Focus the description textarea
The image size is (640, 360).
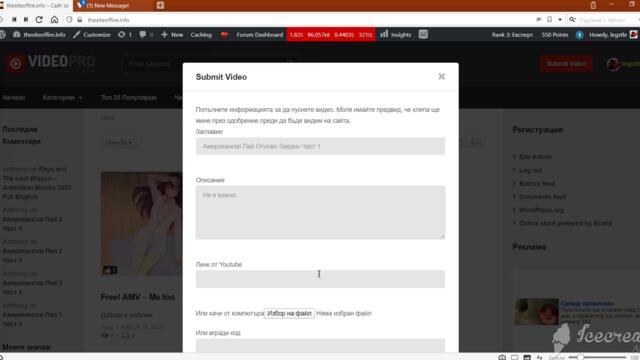[320, 212]
